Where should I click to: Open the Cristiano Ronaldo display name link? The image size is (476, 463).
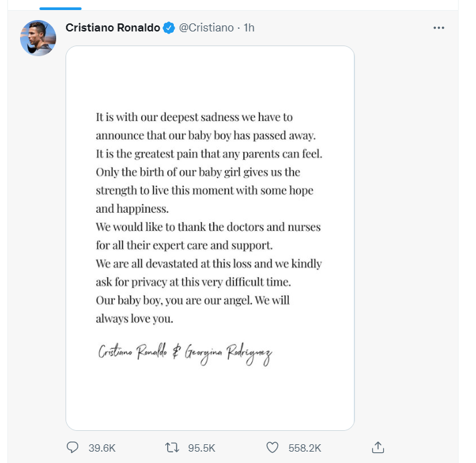(x=113, y=28)
